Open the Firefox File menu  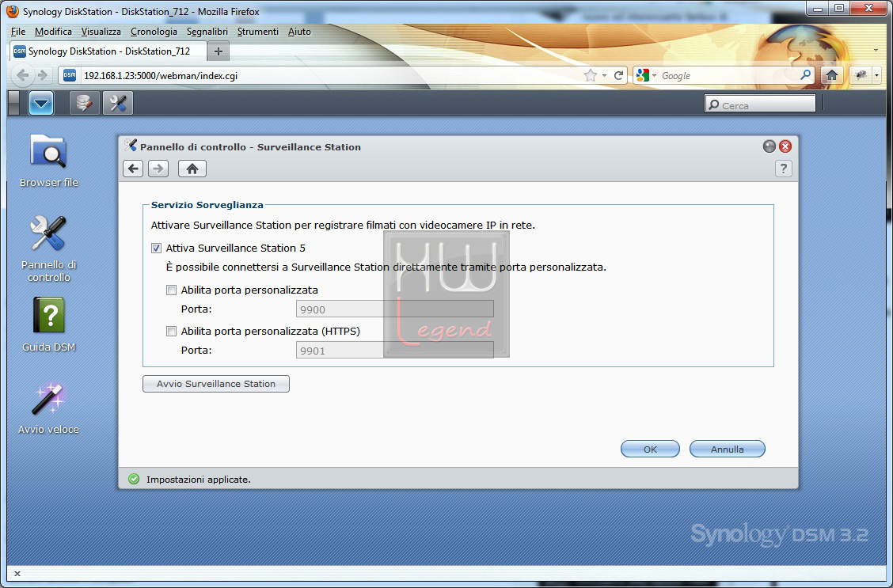point(18,32)
